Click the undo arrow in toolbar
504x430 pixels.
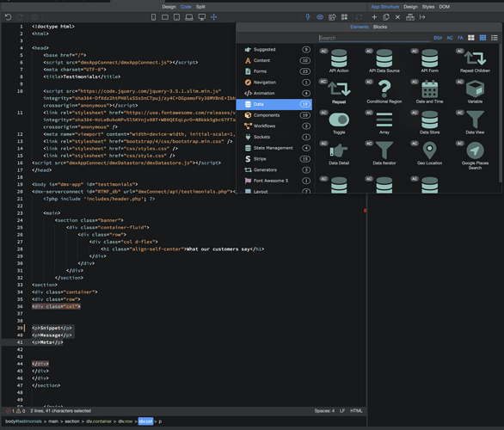(9, 17)
